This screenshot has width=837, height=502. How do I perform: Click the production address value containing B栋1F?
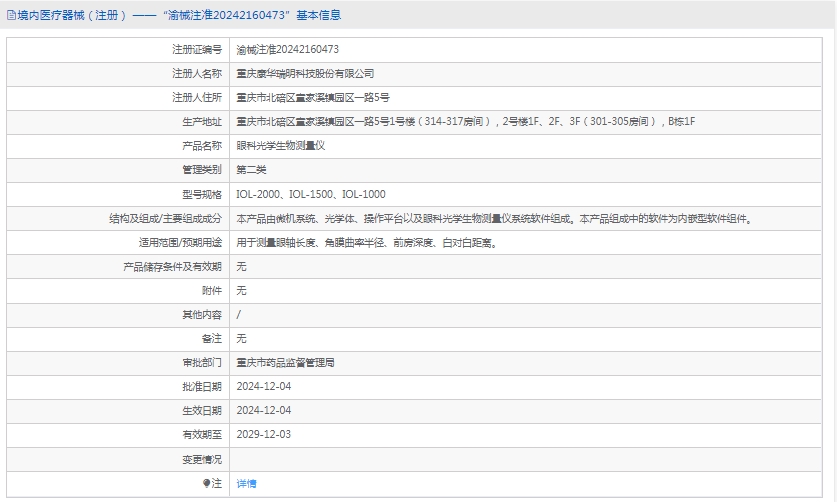click(x=465, y=121)
